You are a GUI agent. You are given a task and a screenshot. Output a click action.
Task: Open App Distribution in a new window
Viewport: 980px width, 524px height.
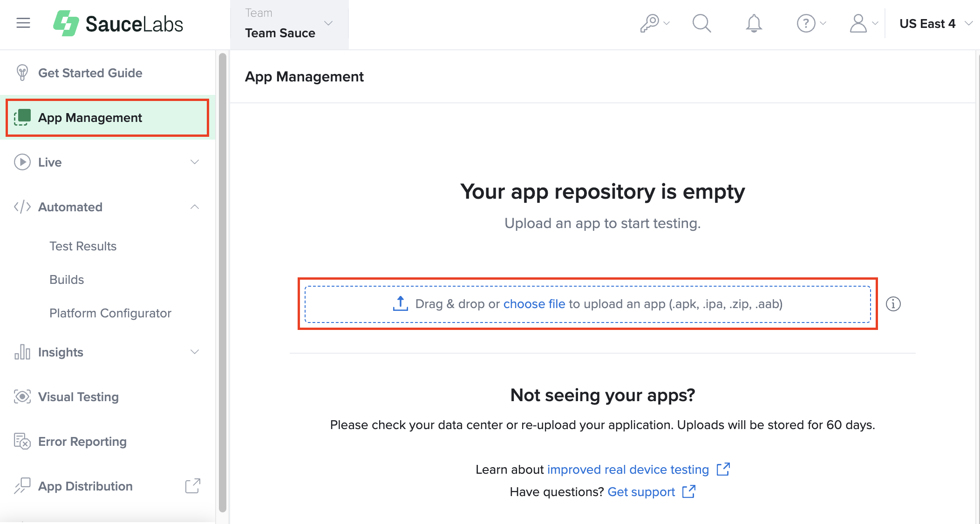pyautogui.click(x=193, y=486)
